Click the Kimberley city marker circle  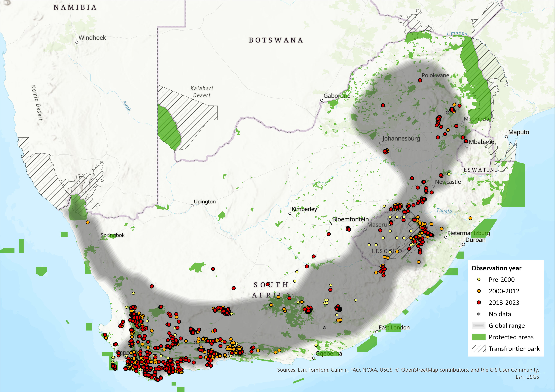pyautogui.click(x=290, y=213)
